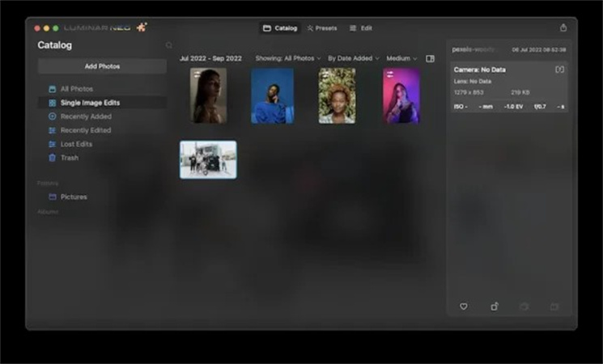Click the All Photos icon

point(53,89)
